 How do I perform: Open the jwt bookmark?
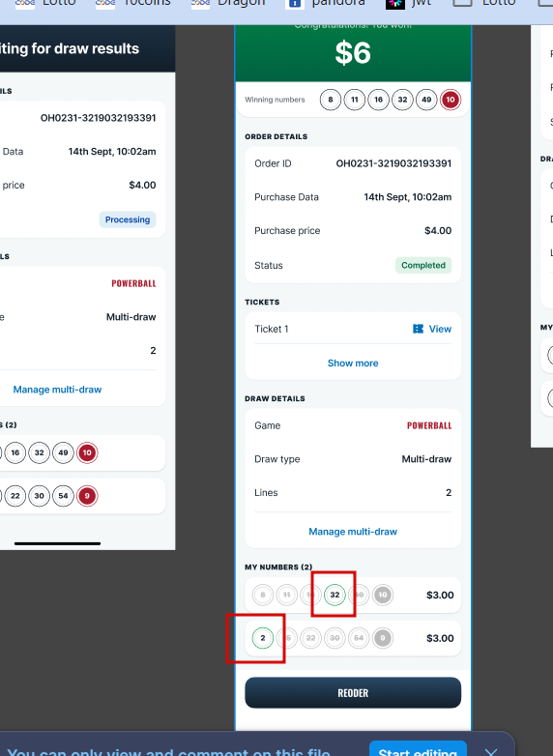click(x=408, y=4)
